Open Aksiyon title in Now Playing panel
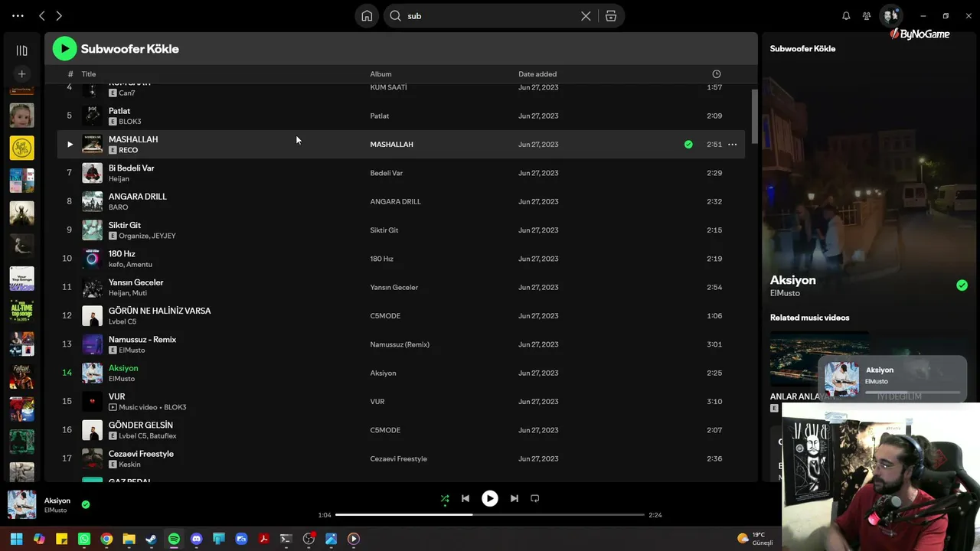This screenshot has width=980, height=551. pos(792,280)
